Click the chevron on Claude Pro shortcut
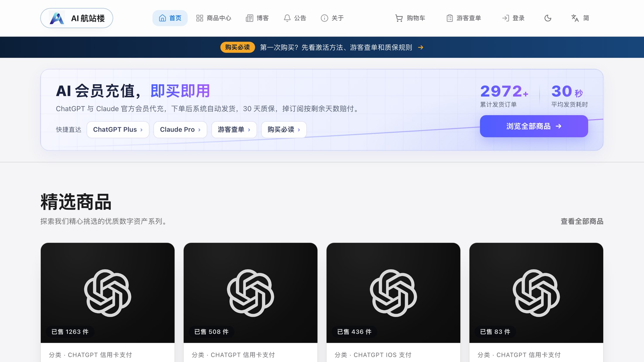644x362 pixels. pos(199,130)
